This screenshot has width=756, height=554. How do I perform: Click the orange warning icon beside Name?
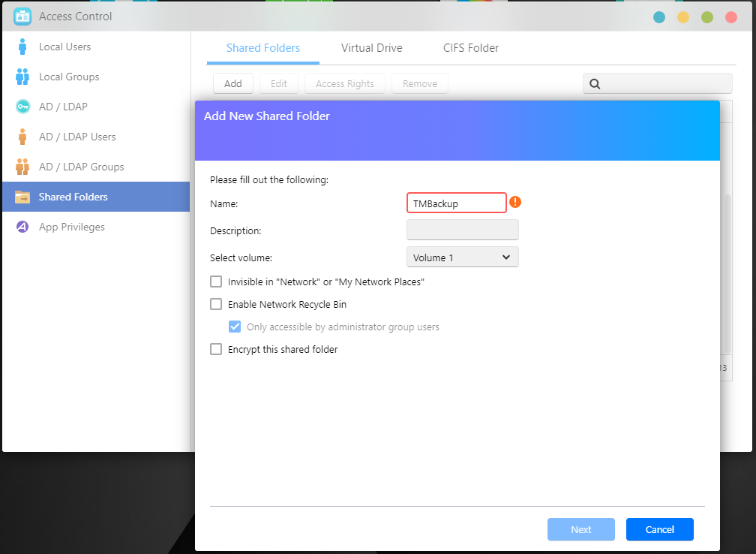click(515, 202)
